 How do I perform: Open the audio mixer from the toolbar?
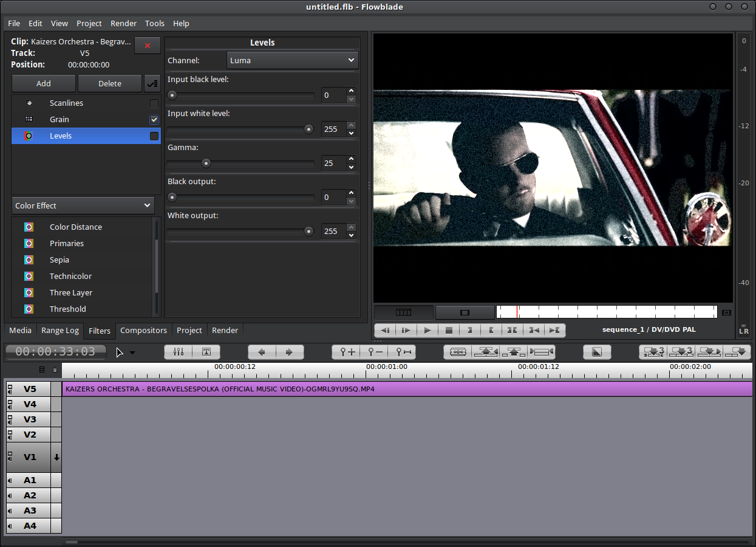pos(179,352)
